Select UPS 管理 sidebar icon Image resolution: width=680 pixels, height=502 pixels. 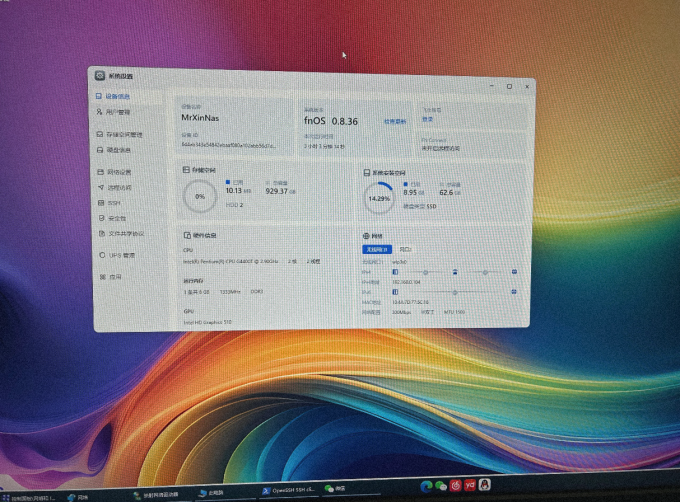click(102, 255)
